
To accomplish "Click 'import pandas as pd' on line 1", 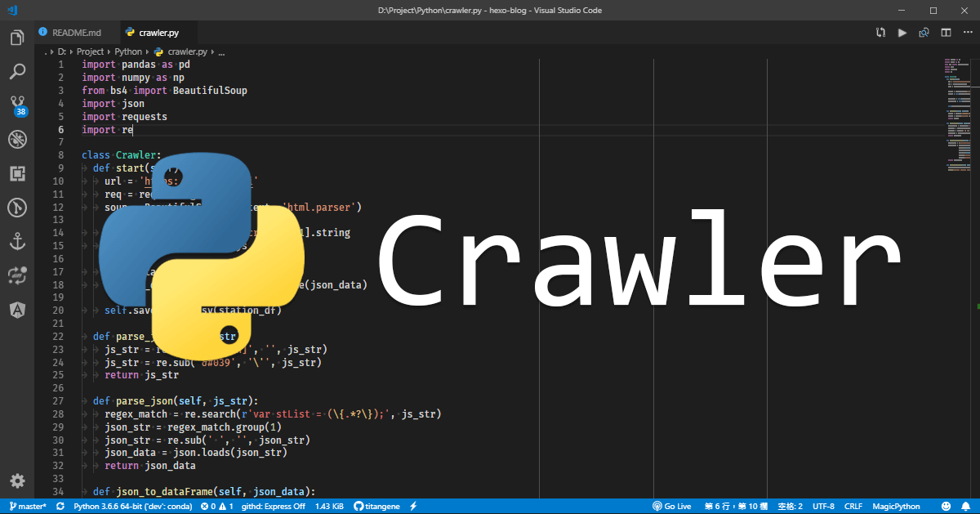I will coord(136,65).
